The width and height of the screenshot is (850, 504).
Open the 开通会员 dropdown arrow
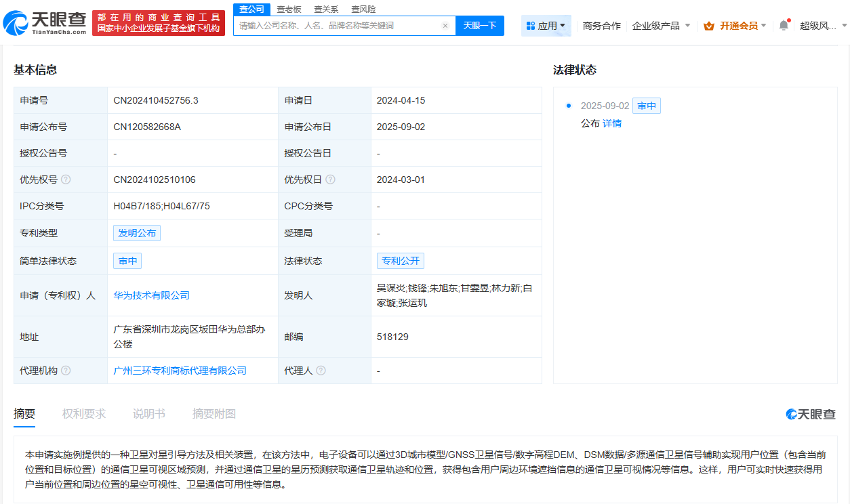point(764,26)
